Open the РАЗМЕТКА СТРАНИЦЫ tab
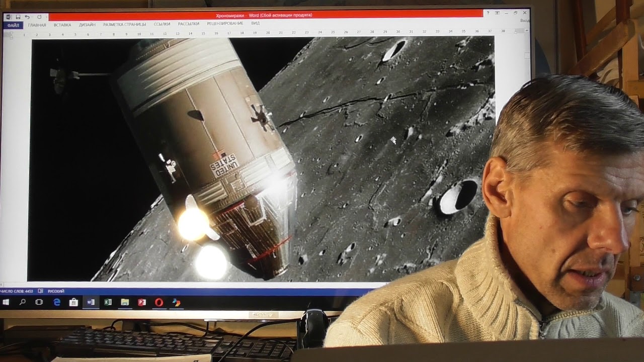This screenshot has width=644, height=362. 124,24
